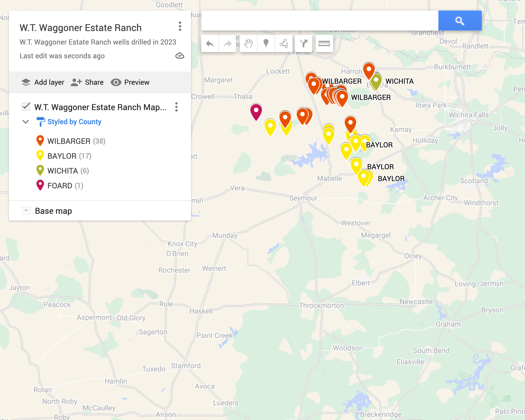
Task: Click the Share button
Action: click(x=87, y=82)
